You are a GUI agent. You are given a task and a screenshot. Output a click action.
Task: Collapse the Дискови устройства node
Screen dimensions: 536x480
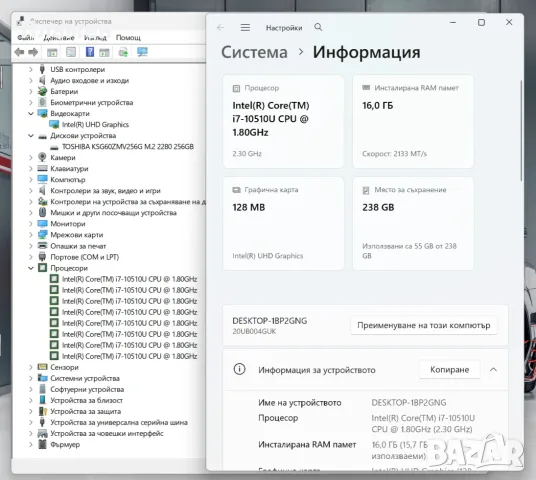coord(31,136)
